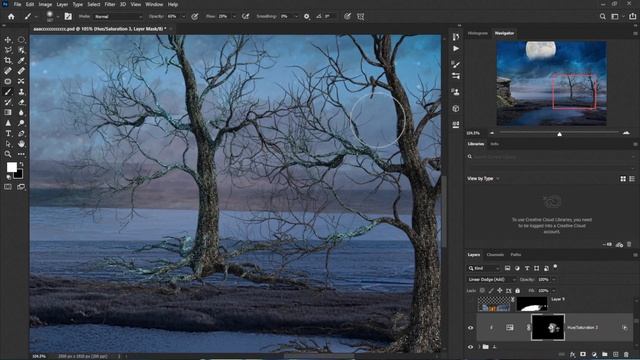Select the Hand tool
640x360 pixels.
21,144
